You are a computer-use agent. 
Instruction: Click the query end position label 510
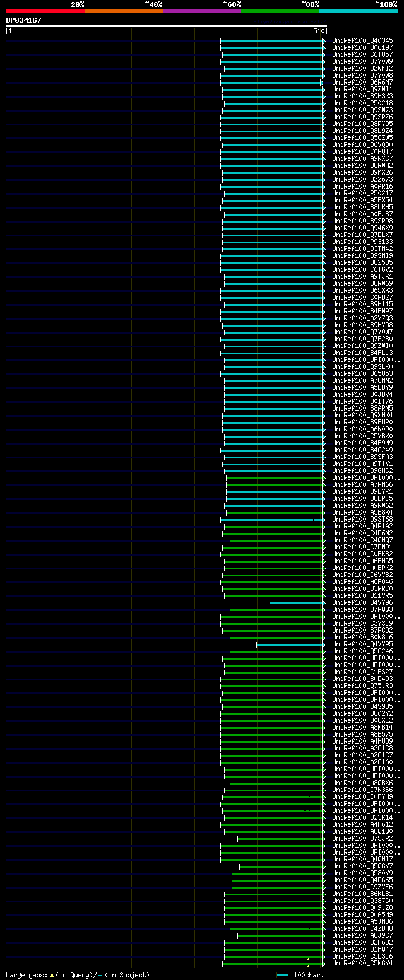coord(318,32)
